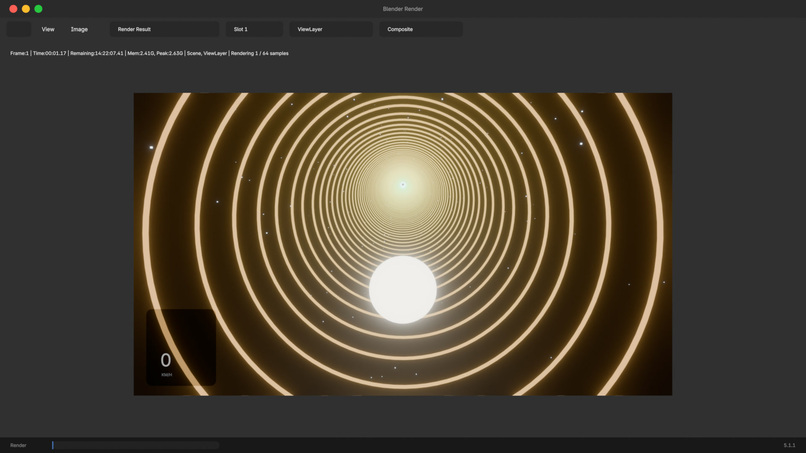Click the Blender Render window title
This screenshot has width=806, height=453.
pyautogui.click(x=402, y=9)
